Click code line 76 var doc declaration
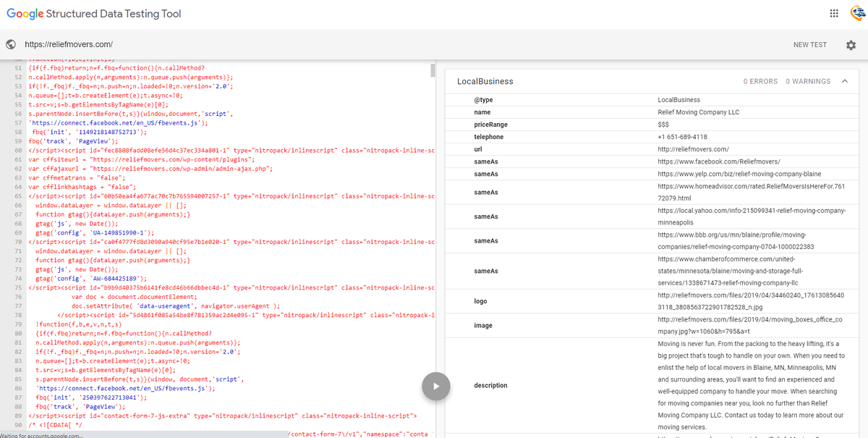The image size is (868, 438). 134,297
